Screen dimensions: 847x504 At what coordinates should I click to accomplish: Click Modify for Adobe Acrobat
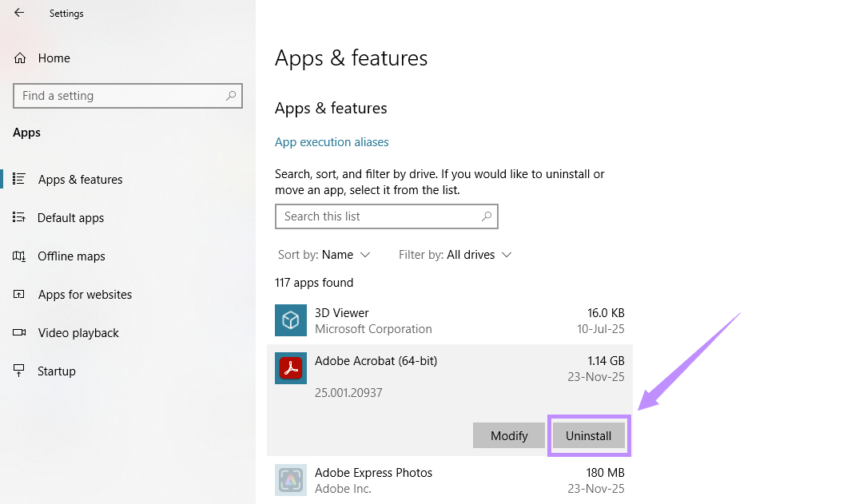tap(509, 435)
